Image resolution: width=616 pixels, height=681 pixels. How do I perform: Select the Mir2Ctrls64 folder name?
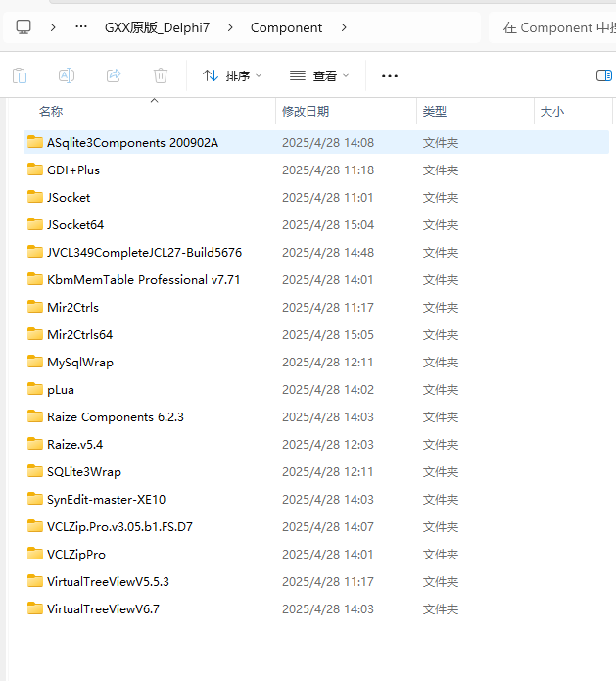[x=80, y=334]
